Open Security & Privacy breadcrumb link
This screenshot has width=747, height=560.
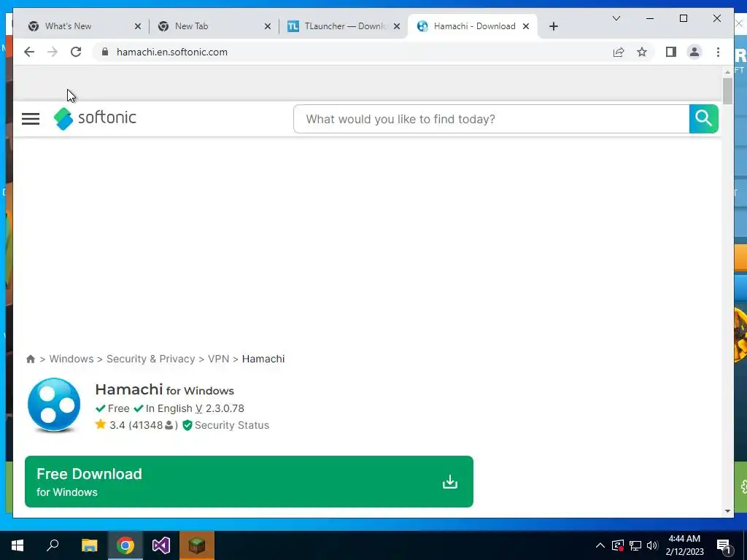(150, 359)
